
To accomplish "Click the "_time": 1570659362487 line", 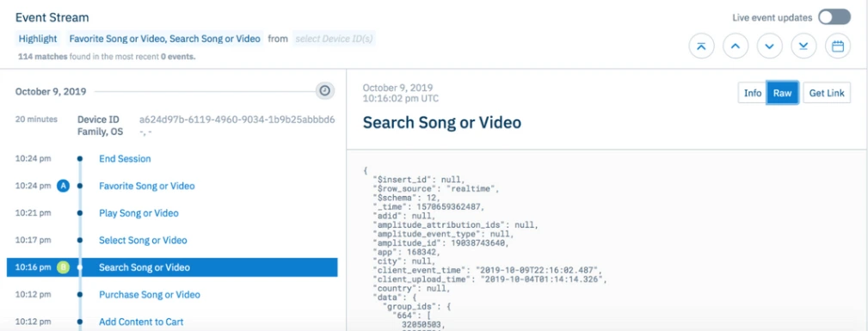I will click(428, 207).
